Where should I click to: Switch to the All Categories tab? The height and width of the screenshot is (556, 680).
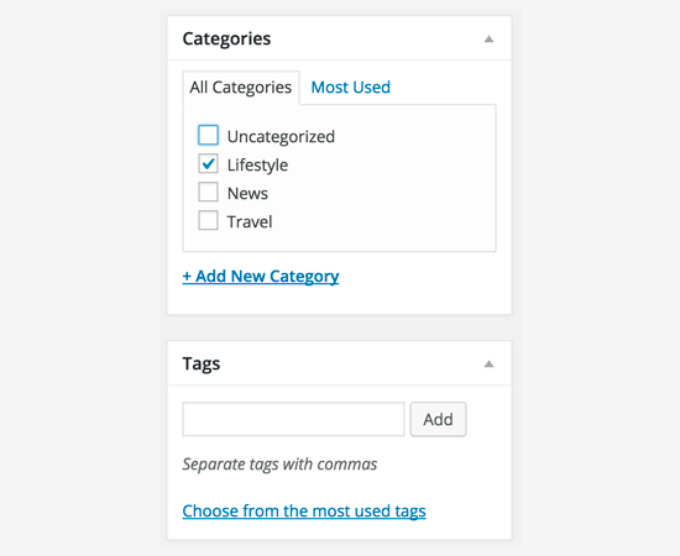pos(240,87)
